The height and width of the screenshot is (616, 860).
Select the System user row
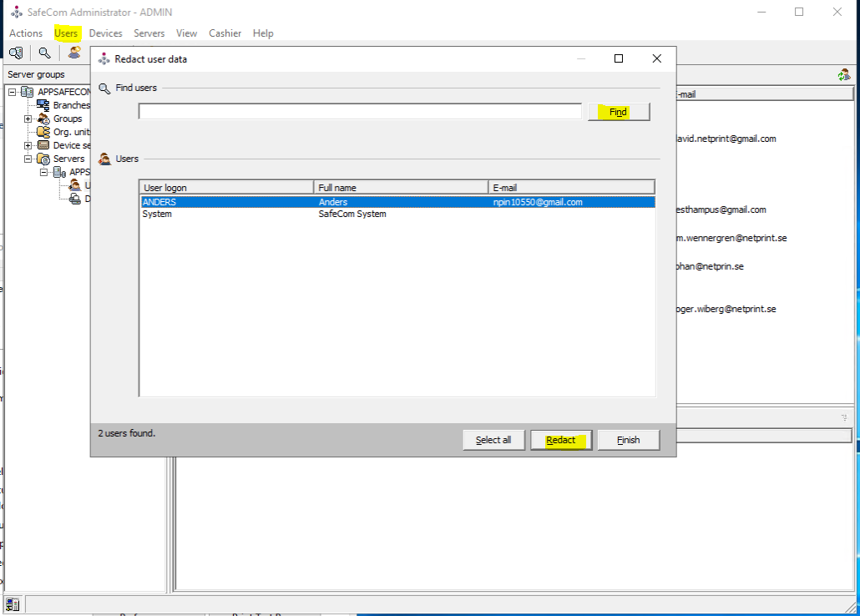[x=397, y=214]
